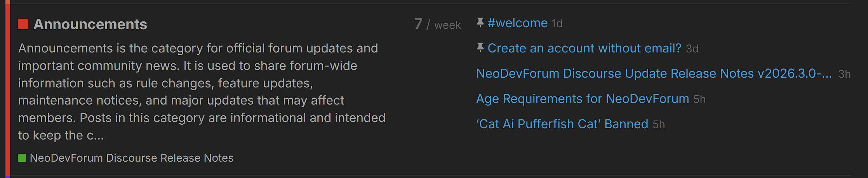Open the #welcome pinned topic
Screen dimensions: 868x178
click(x=517, y=23)
